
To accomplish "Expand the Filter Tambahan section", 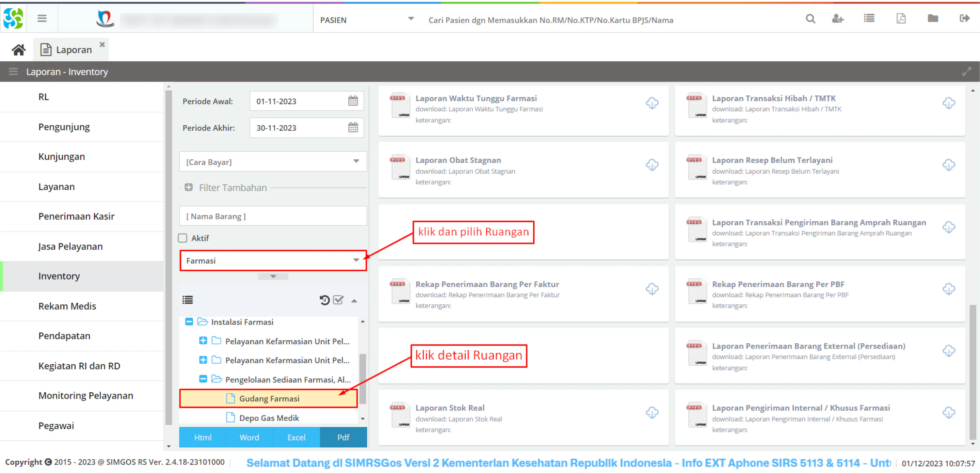I will (x=189, y=187).
